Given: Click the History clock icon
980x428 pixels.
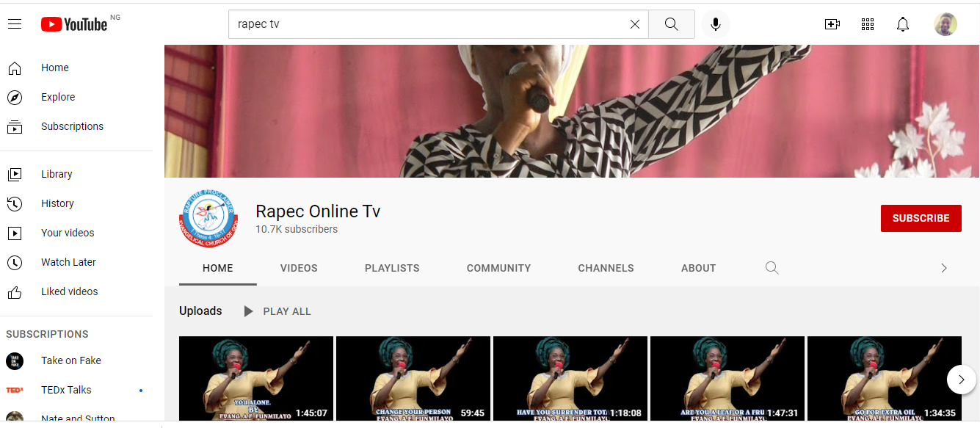Looking at the screenshot, I should tap(15, 203).
